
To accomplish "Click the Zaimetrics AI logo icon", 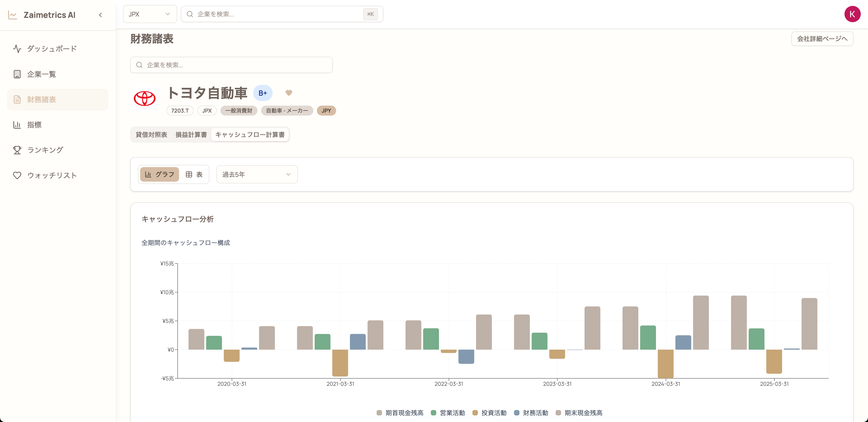I will (x=12, y=15).
